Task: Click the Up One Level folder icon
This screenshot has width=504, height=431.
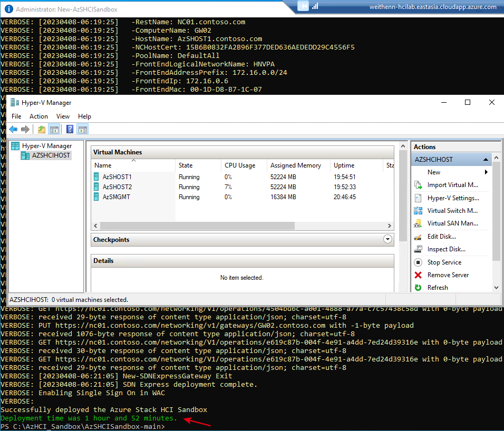Action: tap(42, 130)
